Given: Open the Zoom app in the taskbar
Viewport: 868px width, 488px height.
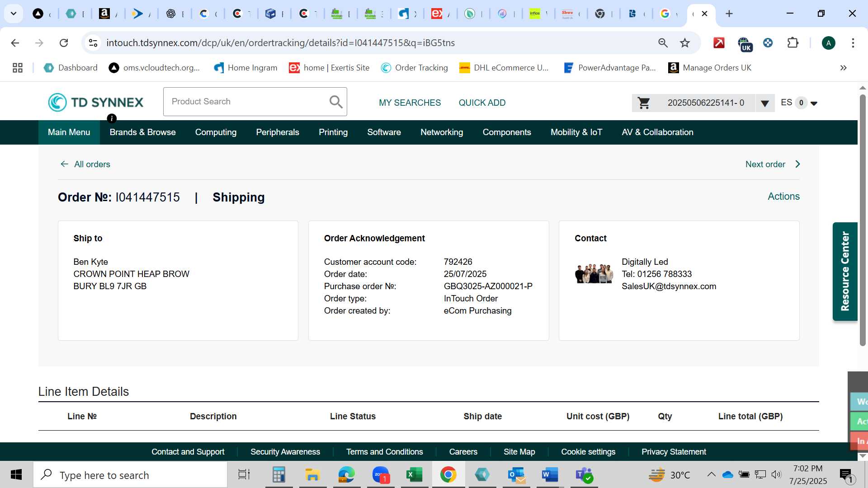Looking at the screenshot, I should tap(381, 475).
